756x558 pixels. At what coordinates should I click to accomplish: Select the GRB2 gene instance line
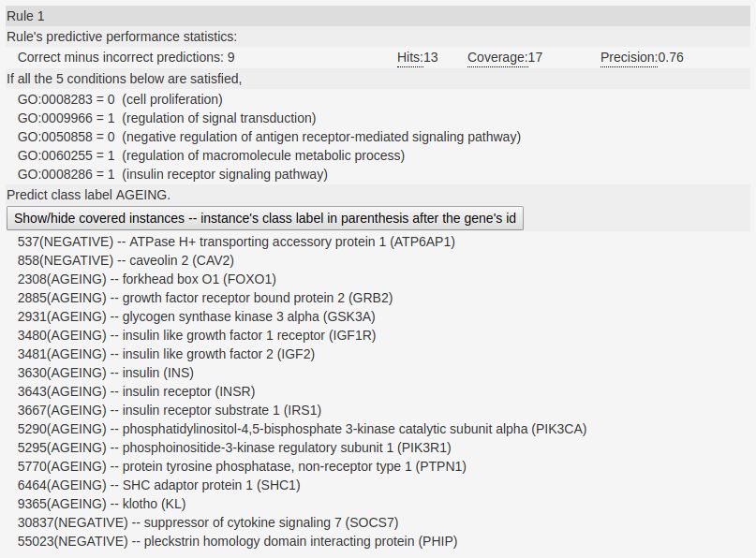click(x=205, y=298)
